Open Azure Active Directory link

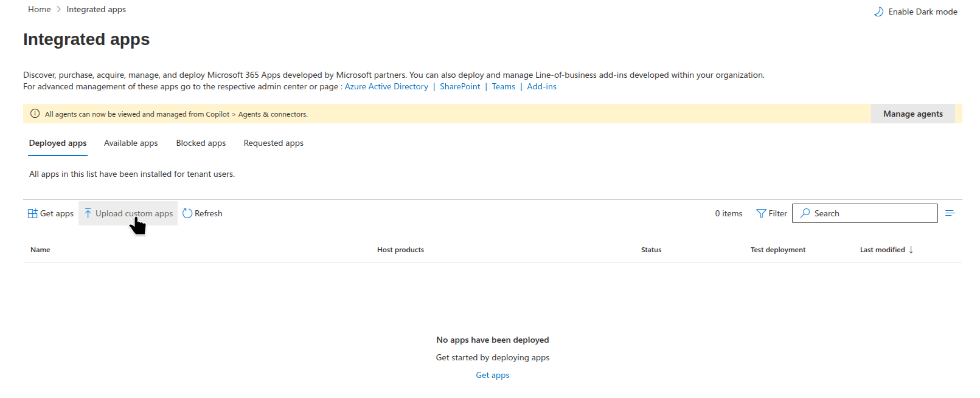click(x=386, y=87)
